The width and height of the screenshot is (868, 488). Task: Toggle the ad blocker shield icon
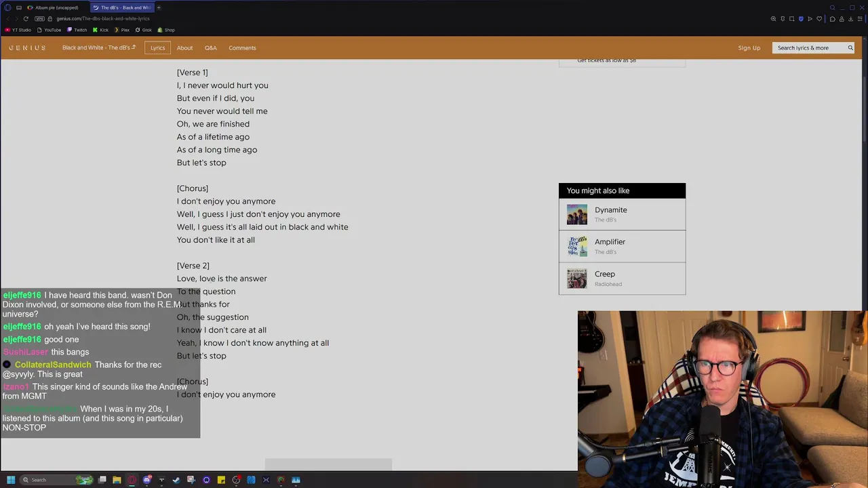tap(801, 18)
